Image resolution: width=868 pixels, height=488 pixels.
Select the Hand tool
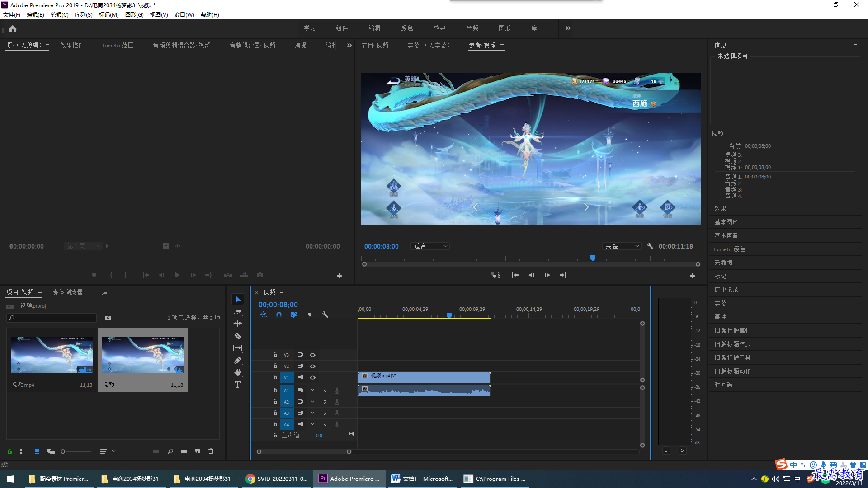click(x=238, y=372)
